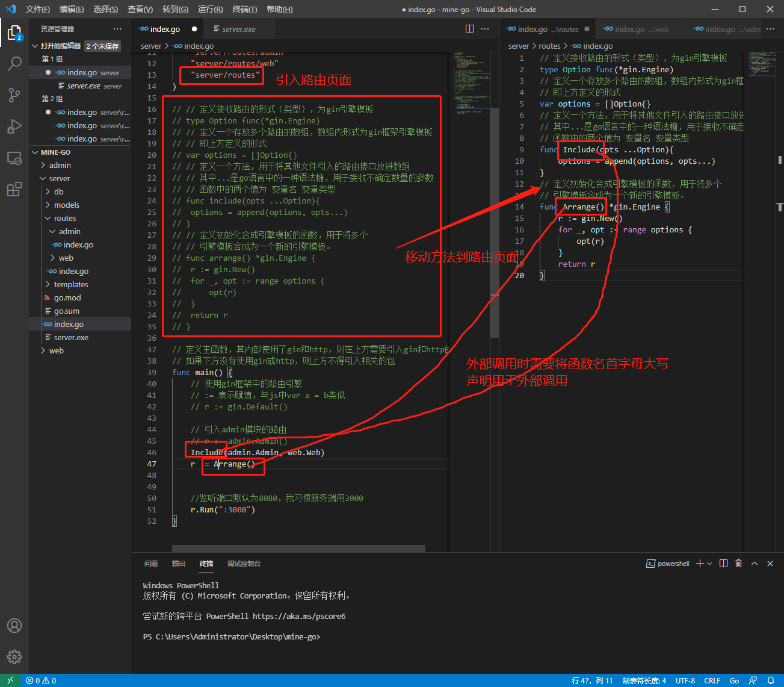784x687 pixels.
Task: Open notifications bell in status bar
Action: click(771, 680)
